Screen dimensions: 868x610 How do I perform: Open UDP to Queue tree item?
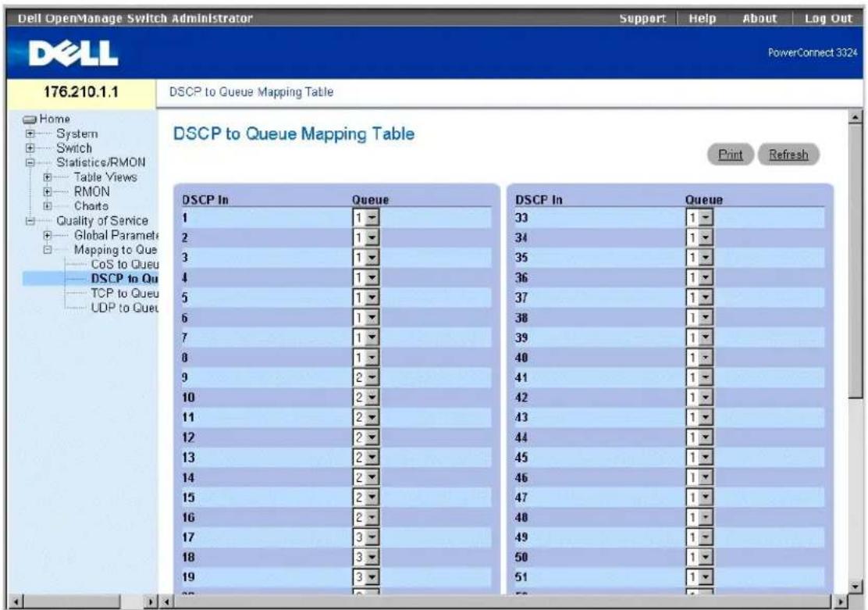point(125,308)
